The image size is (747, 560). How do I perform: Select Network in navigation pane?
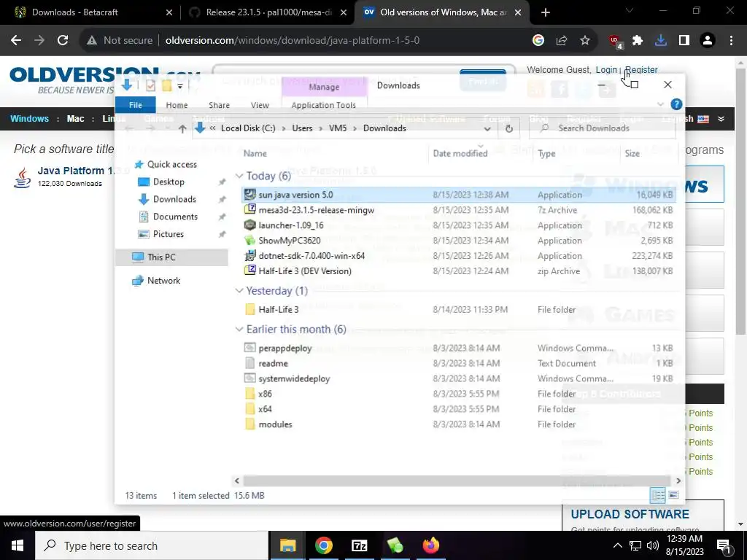[164, 281]
